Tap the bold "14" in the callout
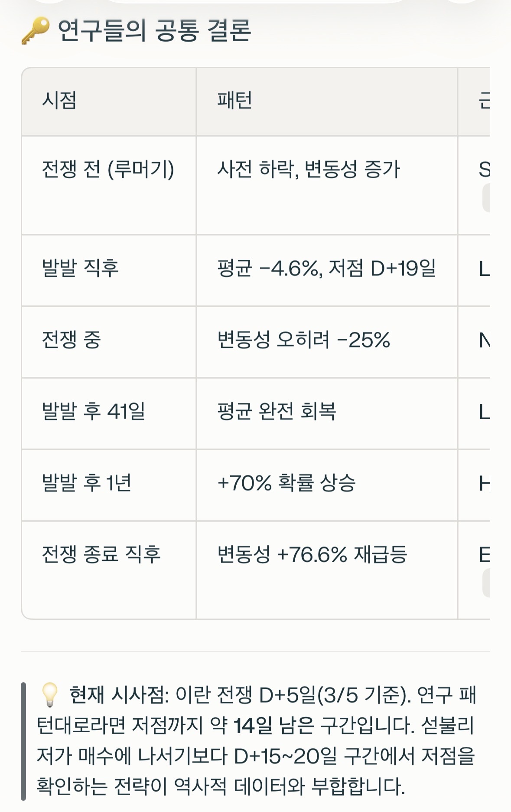This screenshot has height=812, width=511. pos(244,726)
